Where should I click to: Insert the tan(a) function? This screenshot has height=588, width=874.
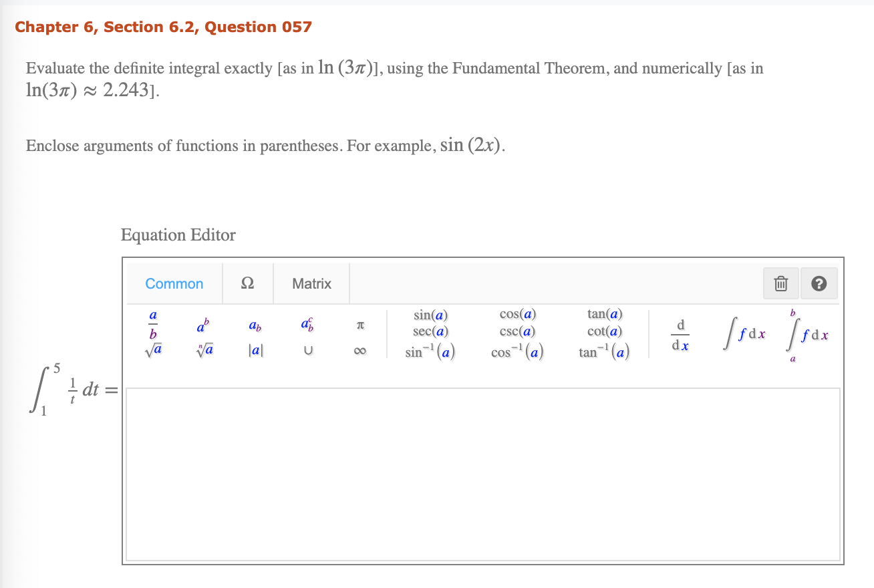point(603,314)
